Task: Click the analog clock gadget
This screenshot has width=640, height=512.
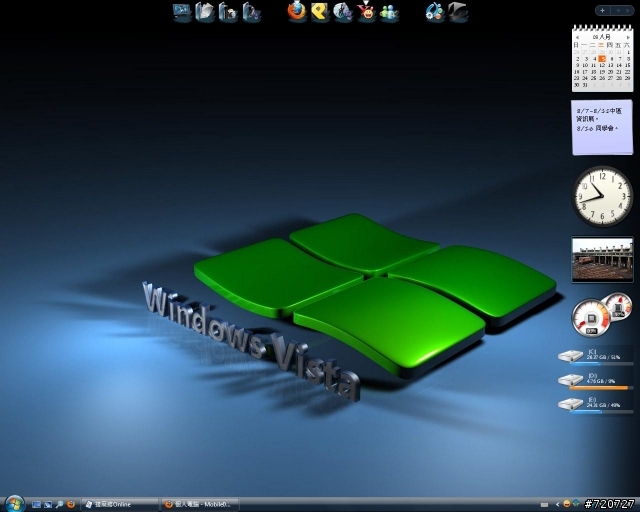Action: 602,196
